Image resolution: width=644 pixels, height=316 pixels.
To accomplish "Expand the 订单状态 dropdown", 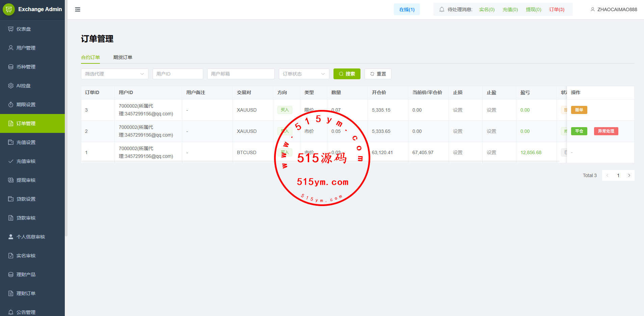I will (304, 74).
